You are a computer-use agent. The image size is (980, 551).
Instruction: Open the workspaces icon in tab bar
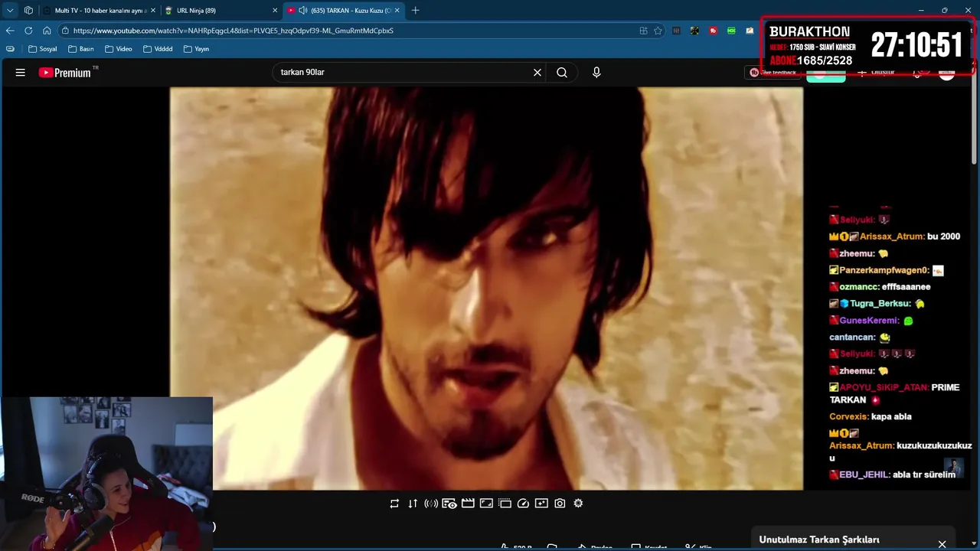click(28, 11)
